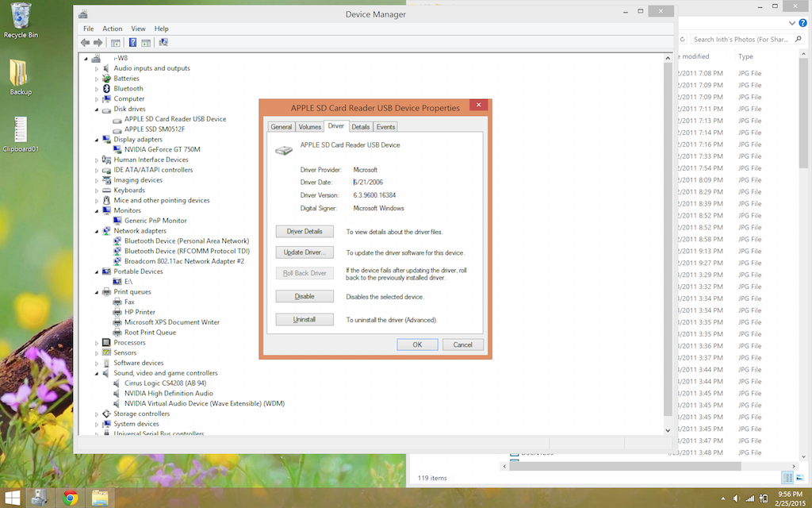Select Root Print Queue item

[x=150, y=333]
